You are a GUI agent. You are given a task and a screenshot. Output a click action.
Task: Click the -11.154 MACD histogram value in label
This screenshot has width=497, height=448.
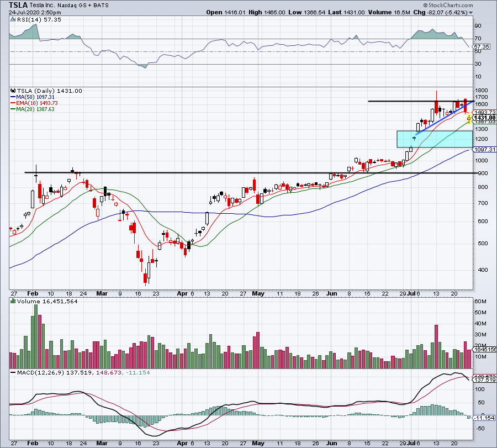[138, 372]
